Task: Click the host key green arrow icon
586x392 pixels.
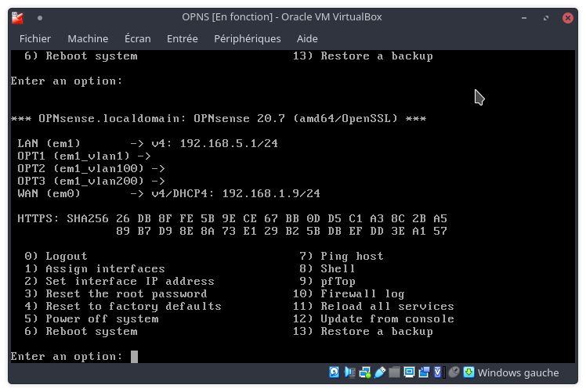Action: coord(468,372)
